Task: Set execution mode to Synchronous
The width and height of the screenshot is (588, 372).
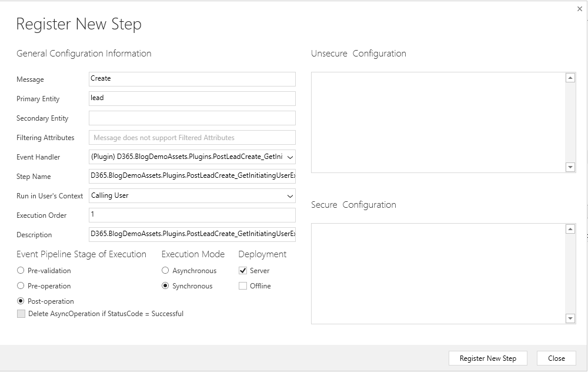Action: [166, 286]
